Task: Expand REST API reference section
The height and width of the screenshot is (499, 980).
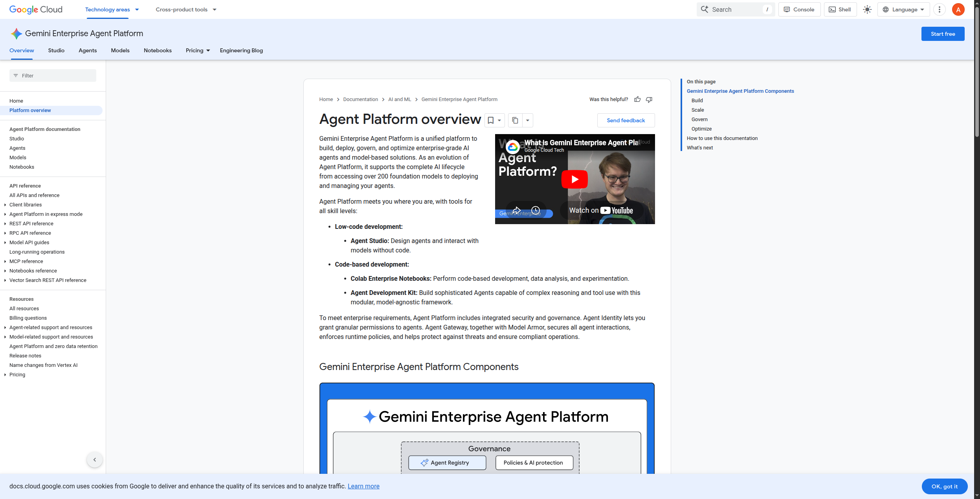Action: point(5,224)
